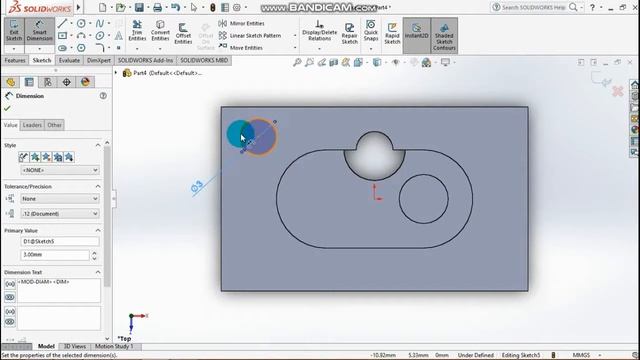
Task: Select the Spline sketch tool
Action: point(100,24)
